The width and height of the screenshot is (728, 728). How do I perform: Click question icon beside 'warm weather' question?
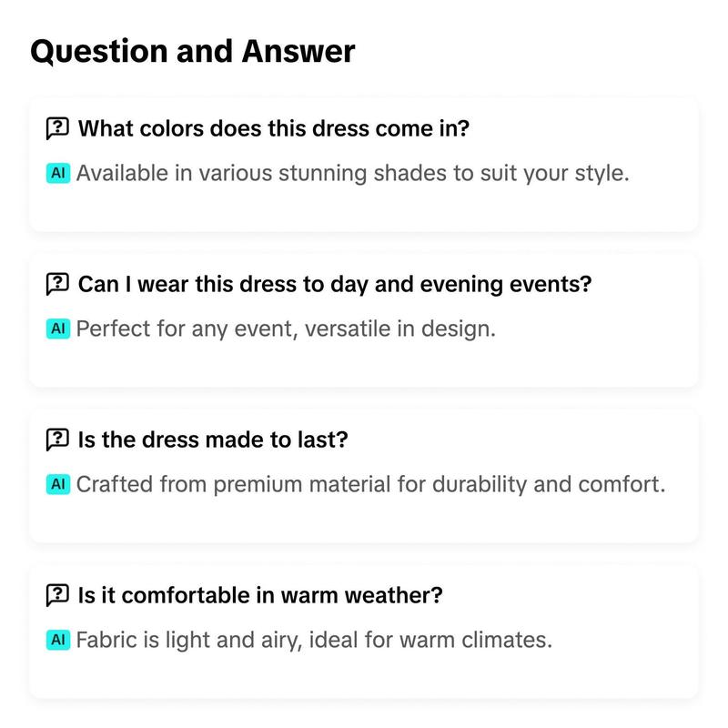pyautogui.click(x=57, y=595)
